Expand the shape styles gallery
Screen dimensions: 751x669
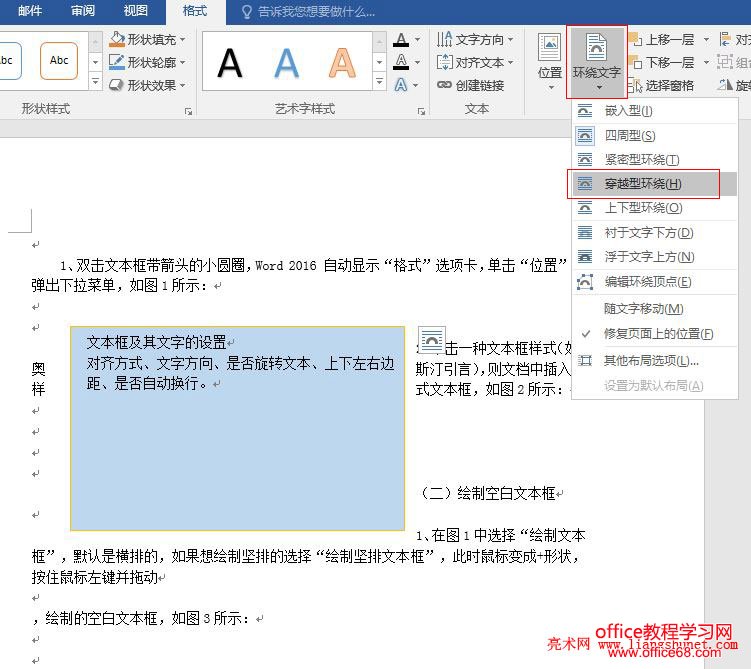point(95,82)
